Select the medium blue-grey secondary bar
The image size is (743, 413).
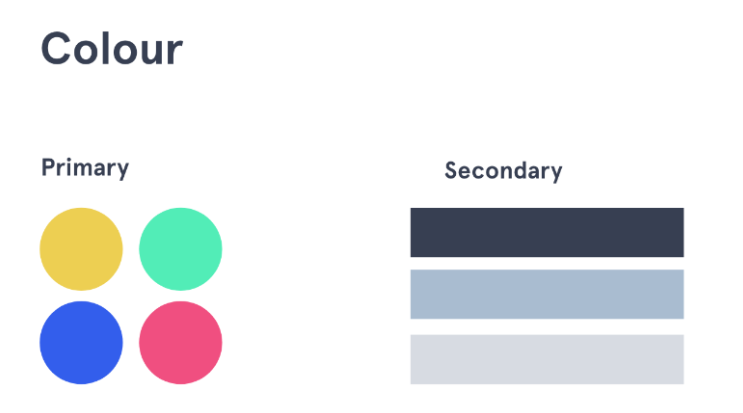click(547, 294)
